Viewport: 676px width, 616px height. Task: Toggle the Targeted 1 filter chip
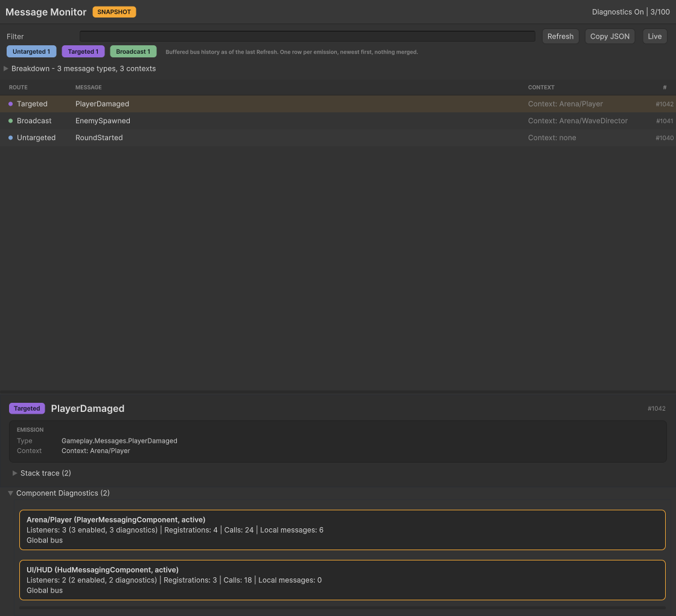click(83, 51)
